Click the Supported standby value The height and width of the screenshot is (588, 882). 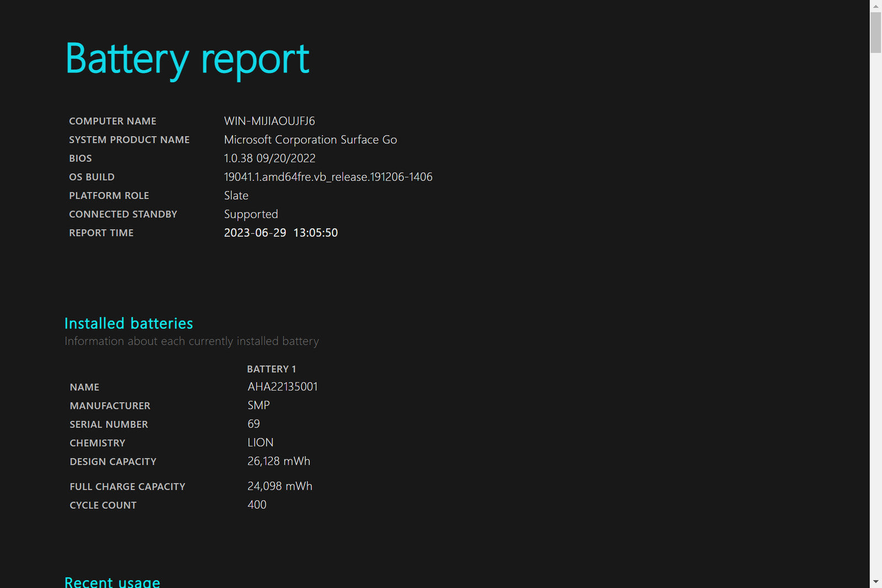pyautogui.click(x=251, y=214)
